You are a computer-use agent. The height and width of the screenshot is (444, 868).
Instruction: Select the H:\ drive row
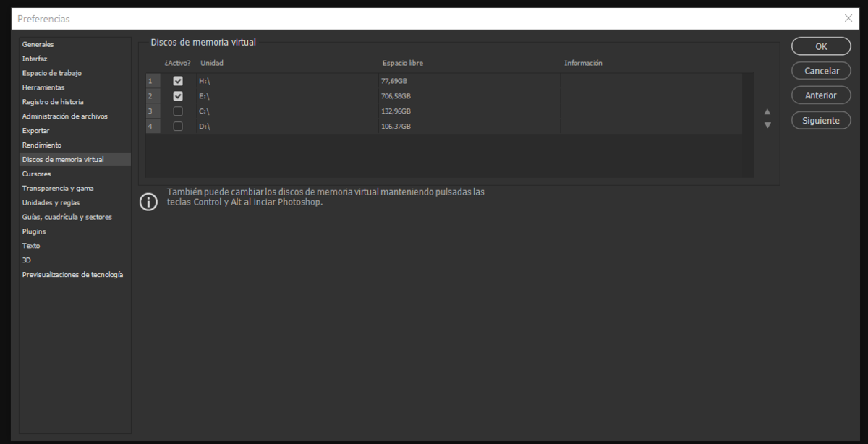point(444,81)
